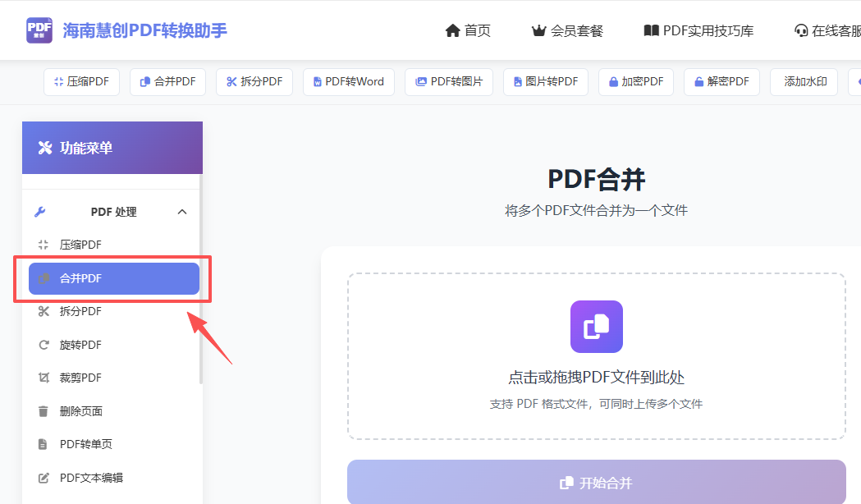The width and height of the screenshot is (861, 504).
Task: Click the crown icon beside 会员套餐
Action: (x=538, y=30)
